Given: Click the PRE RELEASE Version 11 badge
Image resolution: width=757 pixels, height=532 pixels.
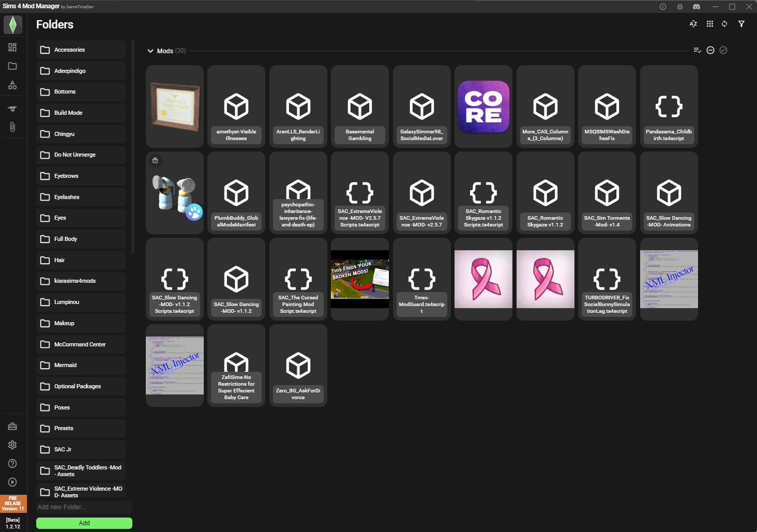Looking at the screenshot, I should click(13, 504).
